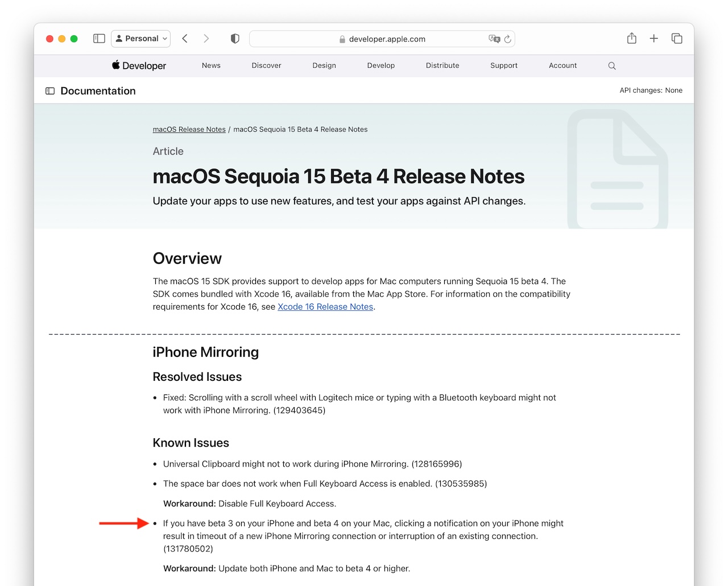Open a new tab with plus icon

[654, 39]
